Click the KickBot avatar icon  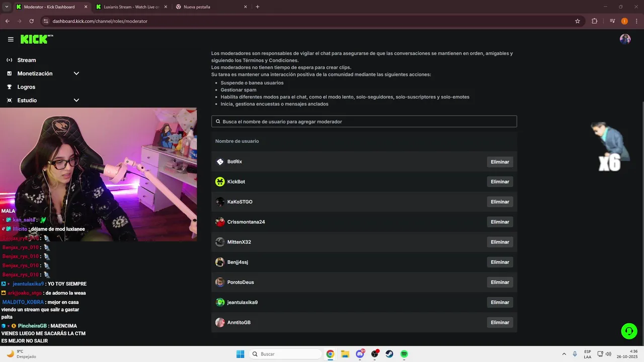(220, 182)
